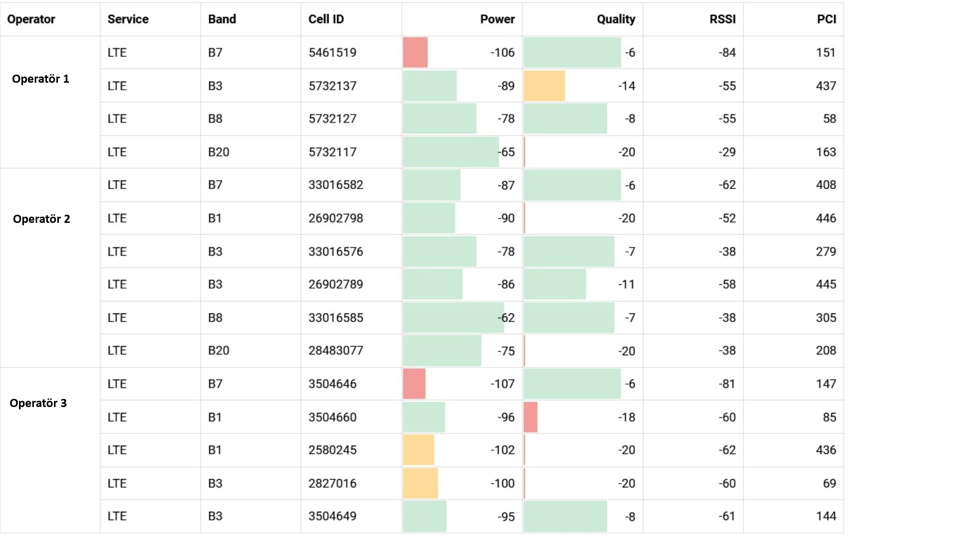Sort table by Band column header
Viewport: 980px width, 540px height.
[222, 19]
